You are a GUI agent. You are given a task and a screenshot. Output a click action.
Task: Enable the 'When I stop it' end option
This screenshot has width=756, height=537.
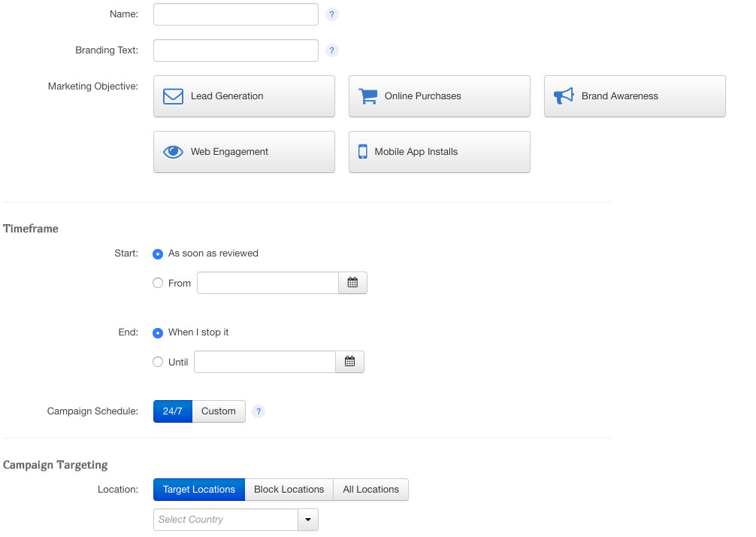point(158,332)
